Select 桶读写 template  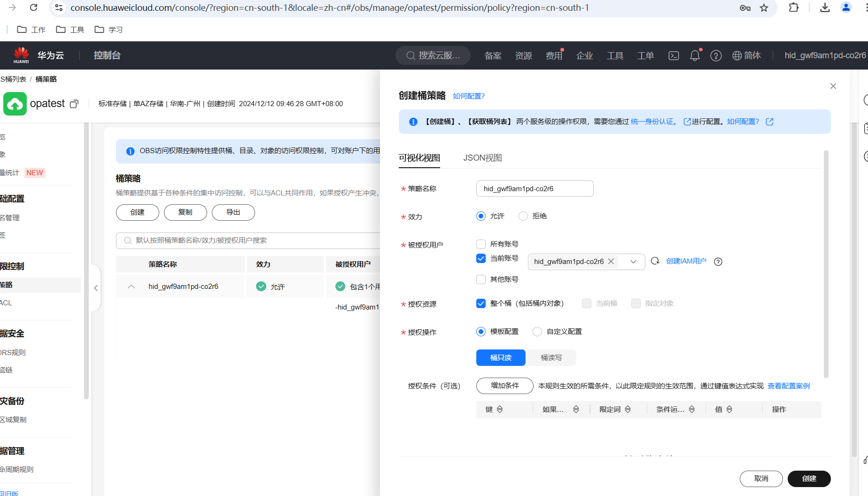tap(551, 358)
